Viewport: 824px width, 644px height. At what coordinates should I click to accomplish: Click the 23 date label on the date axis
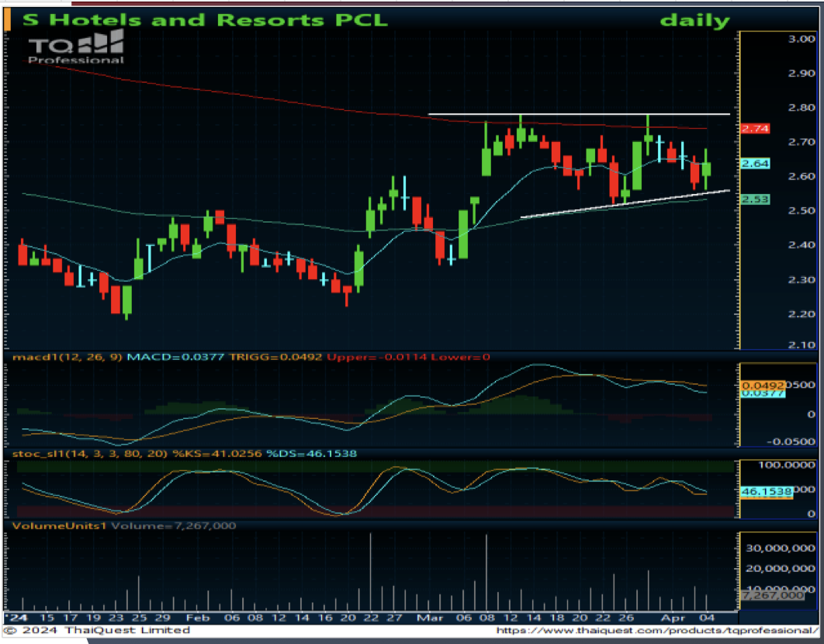coord(116,617)
